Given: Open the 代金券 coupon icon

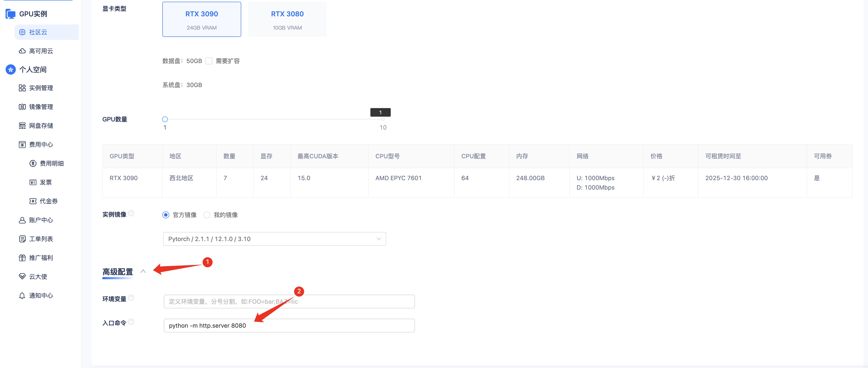Looking at the screenshot, I should coord(33,201).
